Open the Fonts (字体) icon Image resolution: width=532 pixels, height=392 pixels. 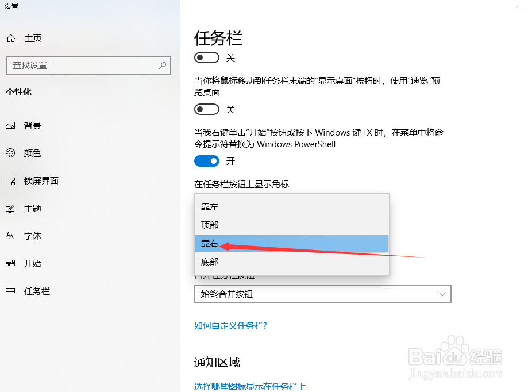pos(10,236)
